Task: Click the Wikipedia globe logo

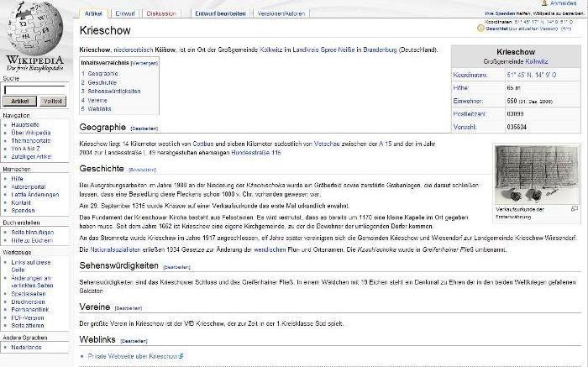Action: click(34, 30)
